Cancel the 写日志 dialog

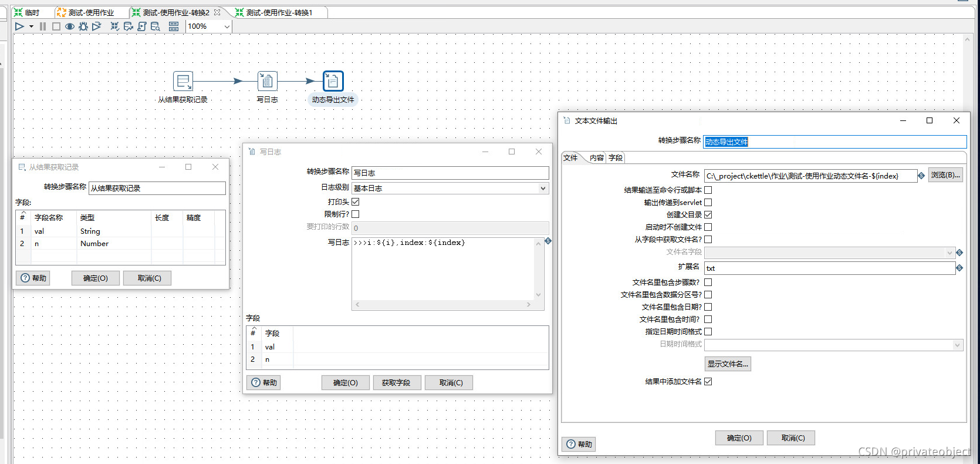pyautogui.click(x=449, y=382)
